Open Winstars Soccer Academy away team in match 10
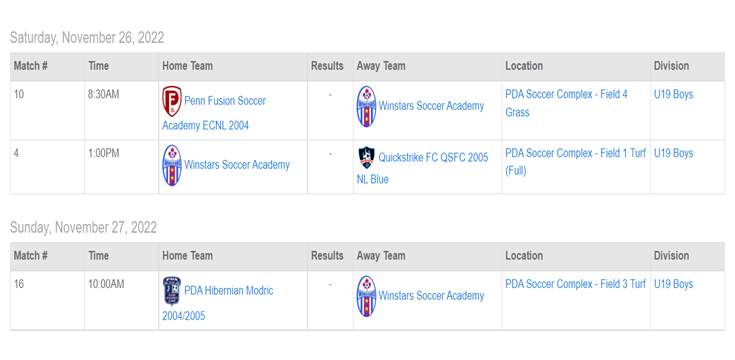735x360 pixels. (431, 106)
